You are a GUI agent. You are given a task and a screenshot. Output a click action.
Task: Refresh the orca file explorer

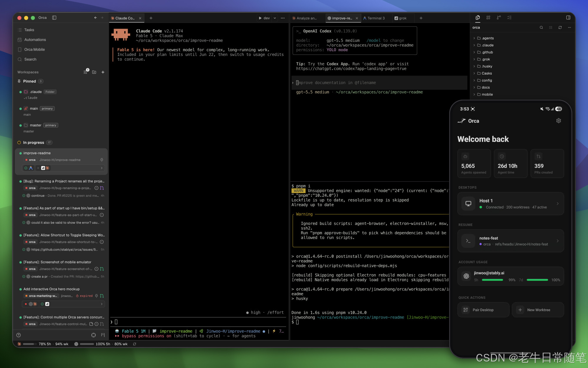tap(560, 27)
